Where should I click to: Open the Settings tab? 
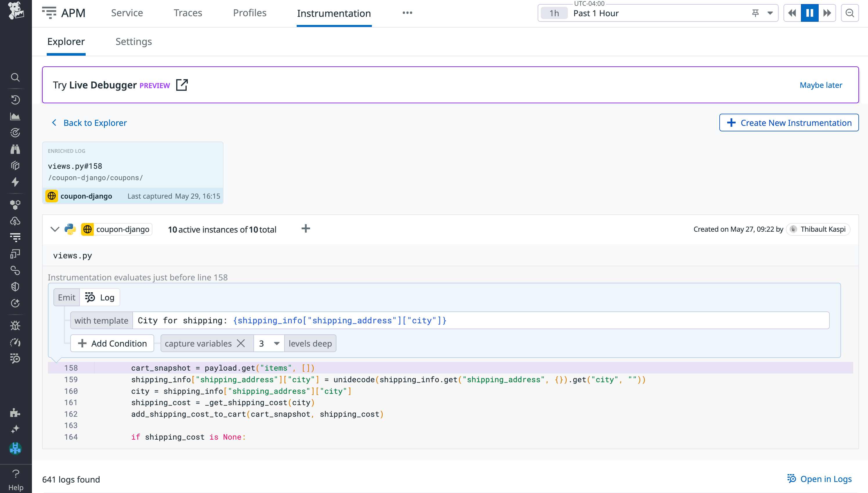coord(133,41)
